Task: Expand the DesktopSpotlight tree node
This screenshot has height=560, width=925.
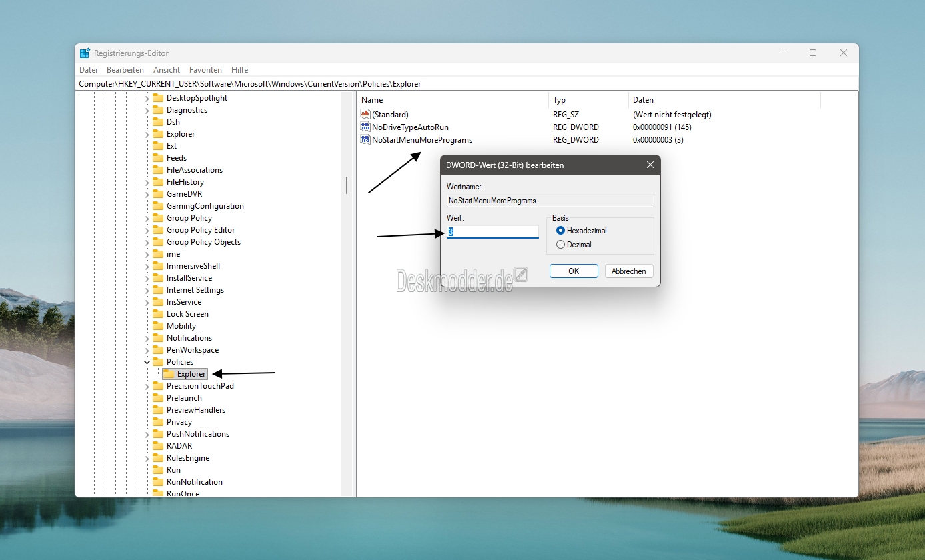Action: pyautogui.click(x=147, y=98)
